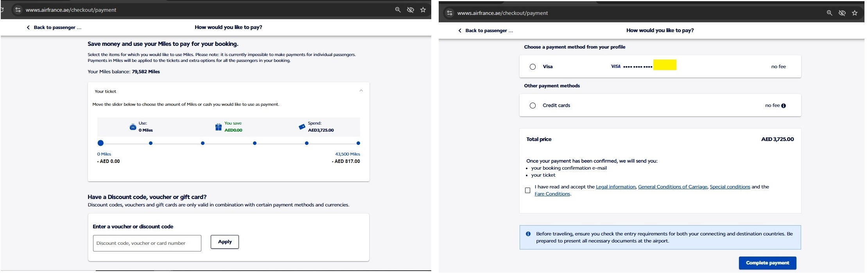Screen dimensions: 868x273
Task: Click the info icon next to Credit cards fee
Action: (784, 106)
